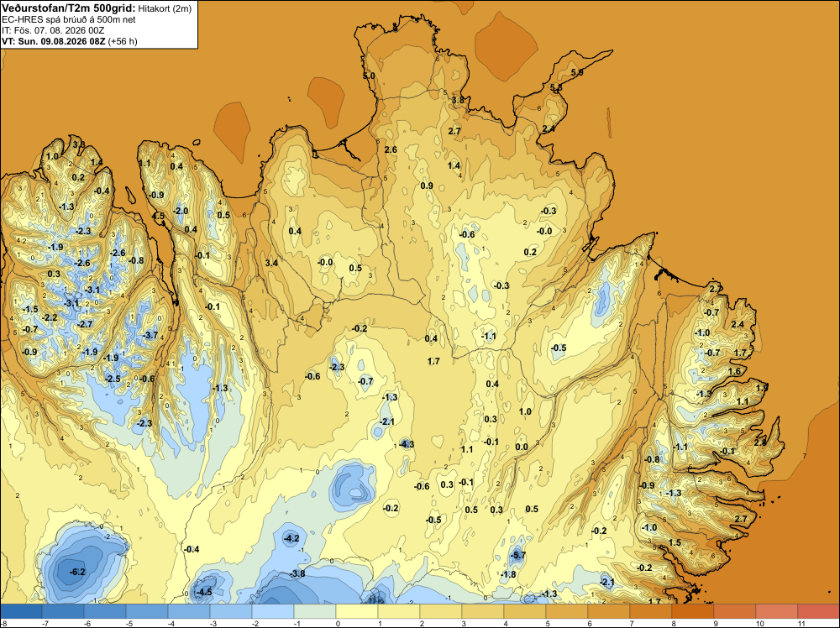Click the -6.2 temperature label on glacier
Screen dimensions: 840x628
point(77,572)
